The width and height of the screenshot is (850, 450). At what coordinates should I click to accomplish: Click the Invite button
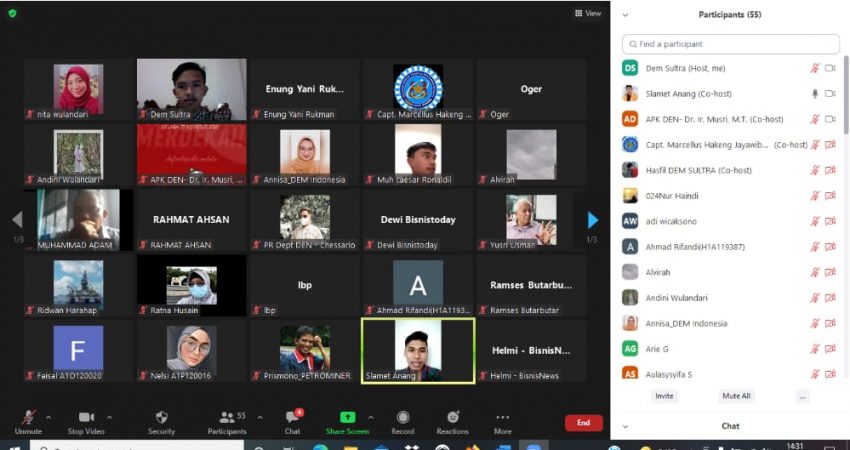pyautogui.click(x=664, y=396)
